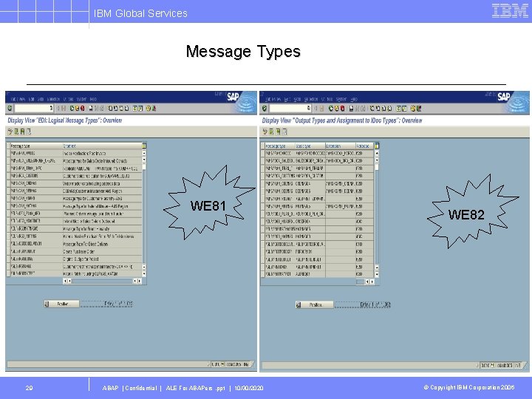
Task: Click Message type column header in WE81 table
Action: pos(36,146)
